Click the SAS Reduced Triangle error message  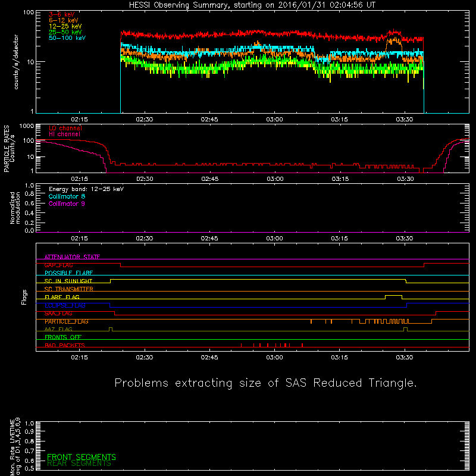265,383
